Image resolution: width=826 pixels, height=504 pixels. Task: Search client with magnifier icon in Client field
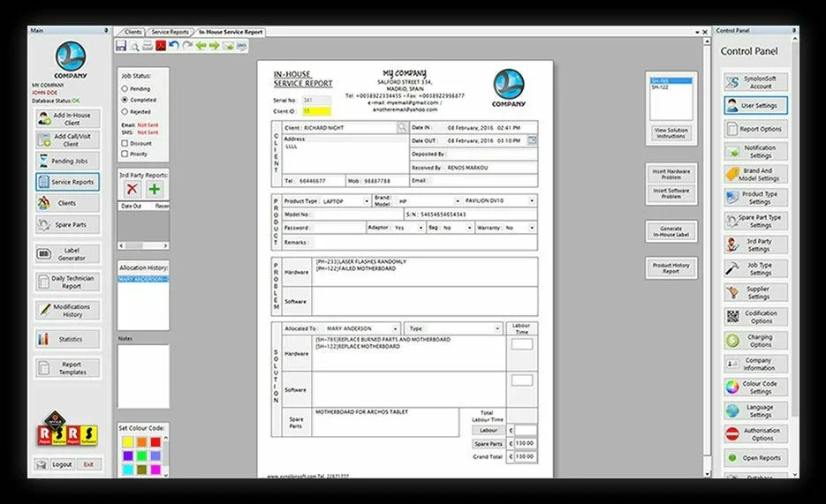pos(402,127)
